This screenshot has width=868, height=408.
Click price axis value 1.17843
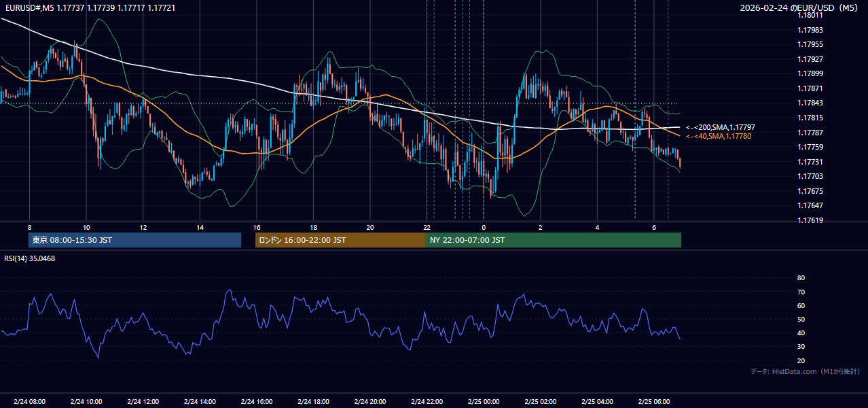810,103
